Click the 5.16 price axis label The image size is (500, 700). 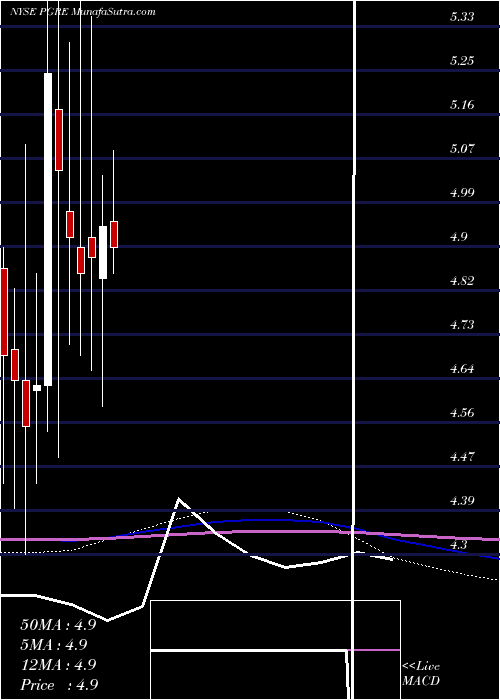click(462, 105)
